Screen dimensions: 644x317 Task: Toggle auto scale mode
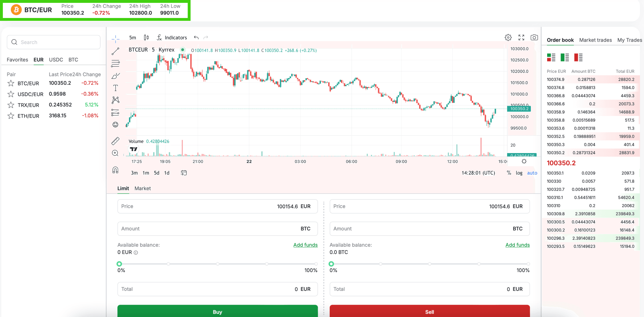coord(532,173)
